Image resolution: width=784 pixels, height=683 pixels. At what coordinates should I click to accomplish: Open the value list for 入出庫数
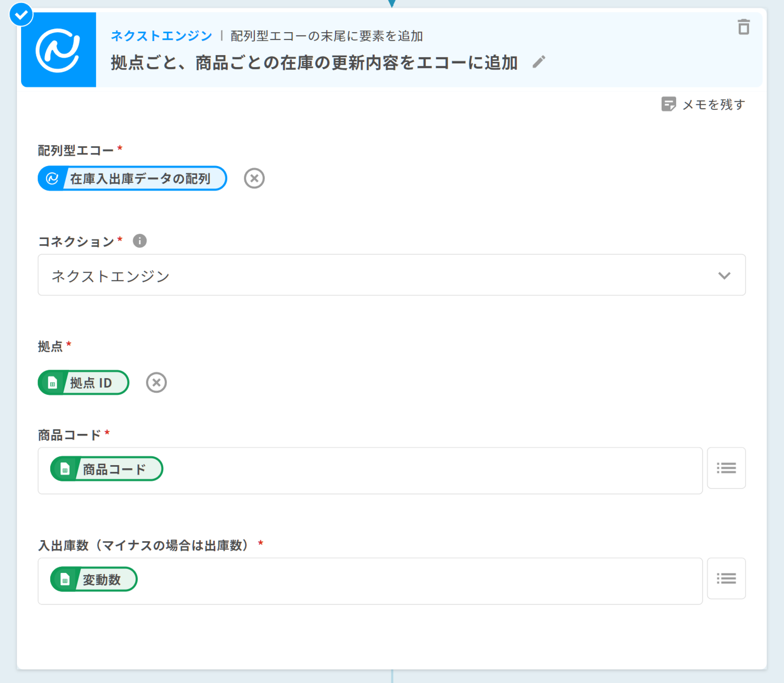coord(726,578)
